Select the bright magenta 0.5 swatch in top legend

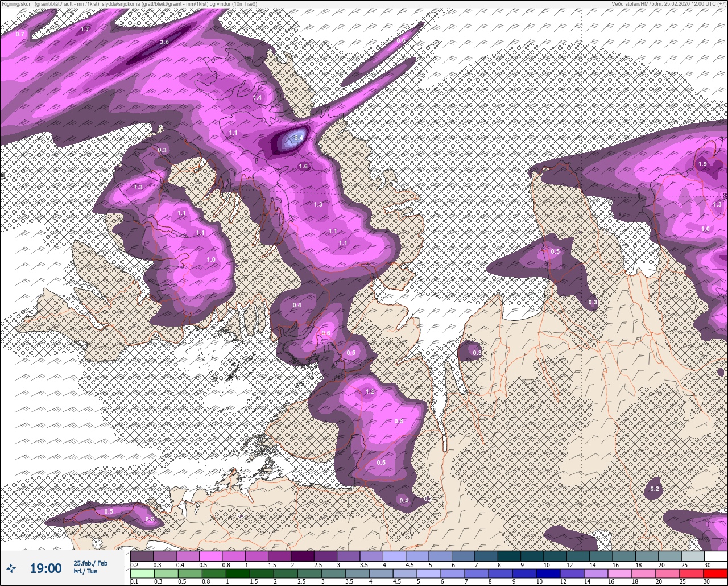tap(210, 556)
